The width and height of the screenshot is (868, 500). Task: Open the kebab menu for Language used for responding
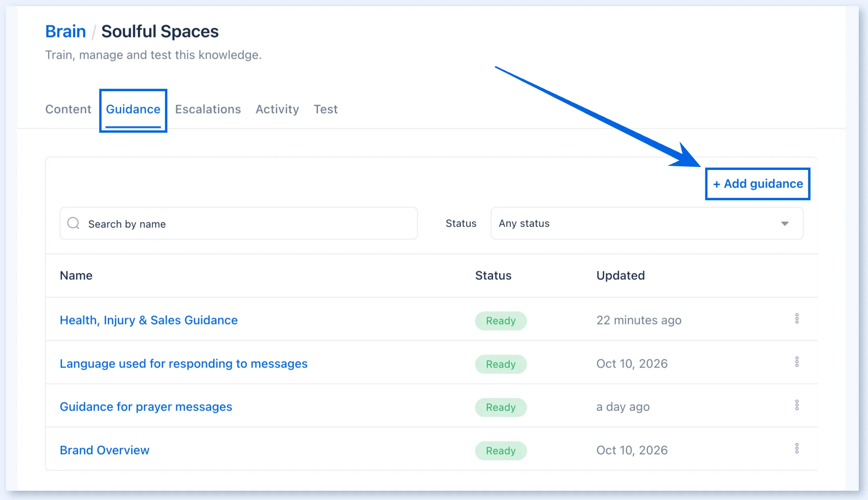[x=797, y=362]
